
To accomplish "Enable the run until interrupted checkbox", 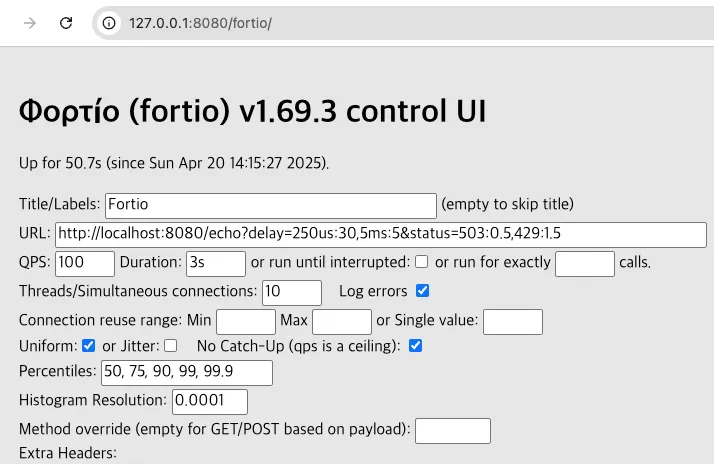I will (x=422, y=261).
